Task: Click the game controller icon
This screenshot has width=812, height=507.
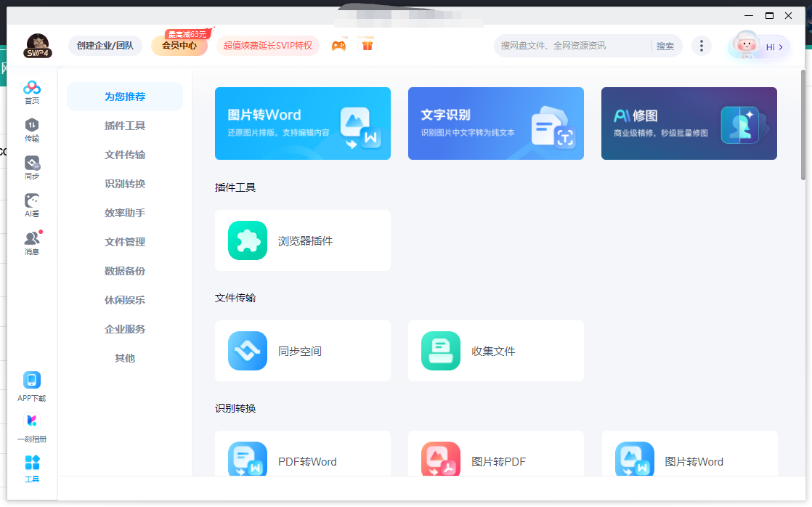Action: 338,46
